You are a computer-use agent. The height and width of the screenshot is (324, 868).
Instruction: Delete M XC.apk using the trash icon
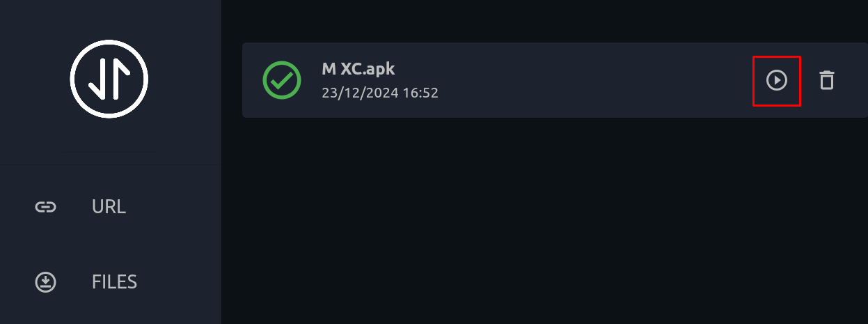pos(826,80)
